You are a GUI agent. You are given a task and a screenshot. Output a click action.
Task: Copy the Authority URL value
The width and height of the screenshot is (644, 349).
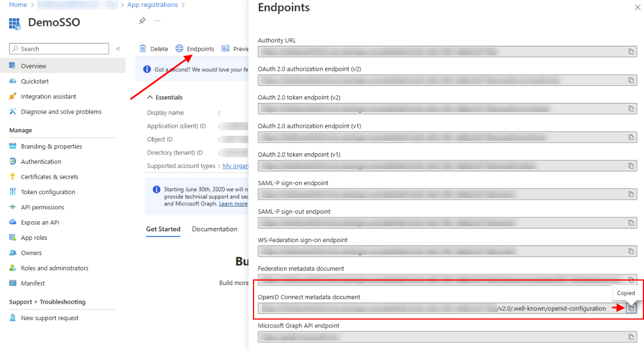(x=631, y=51)
